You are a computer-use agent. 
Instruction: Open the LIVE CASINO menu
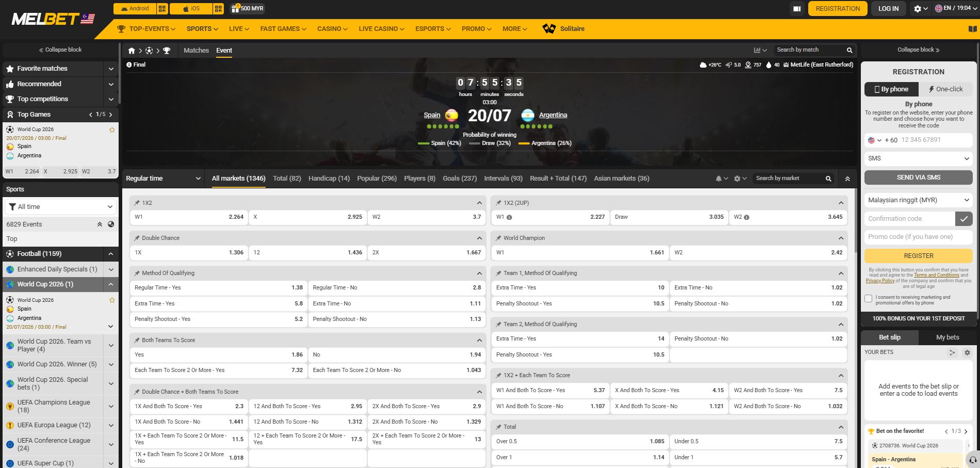click(x=382, y=29)
